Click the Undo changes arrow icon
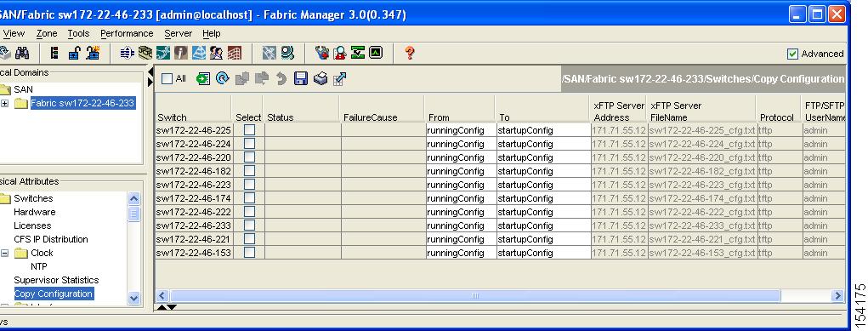This screenshot has width=868, height=331. (x=281, y=79)
